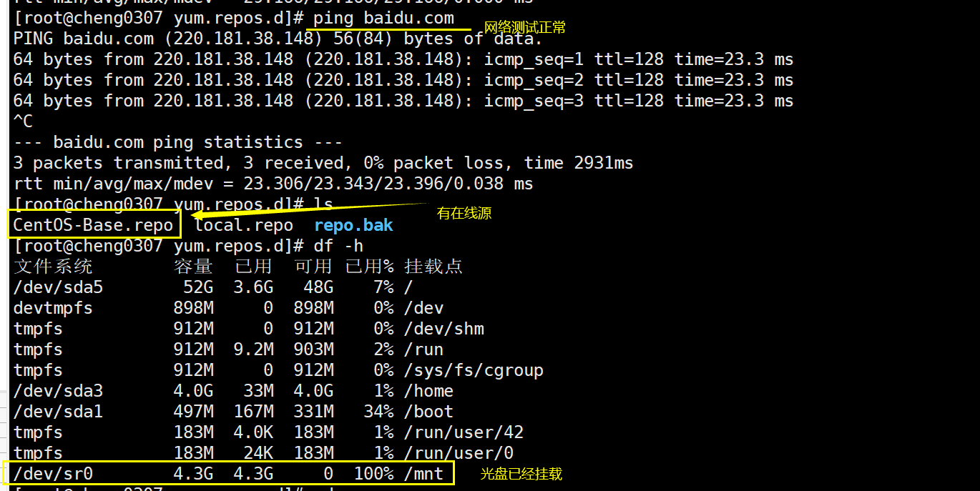Click the devtmpfs filesystem entry

pyautogui.click(x=53, y=308)
